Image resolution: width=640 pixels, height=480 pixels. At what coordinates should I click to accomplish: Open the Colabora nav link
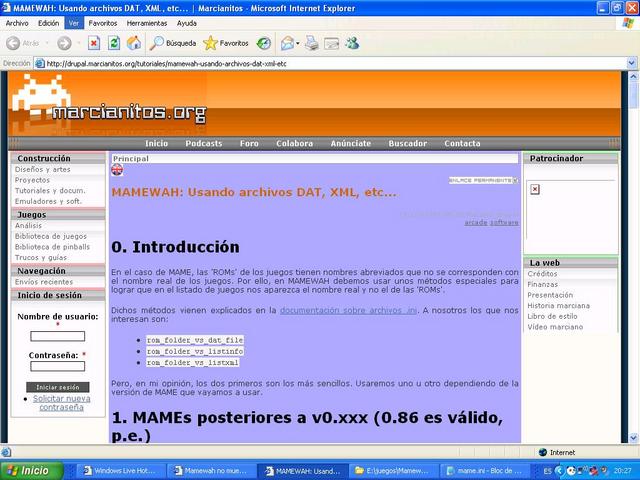[294, 143]
